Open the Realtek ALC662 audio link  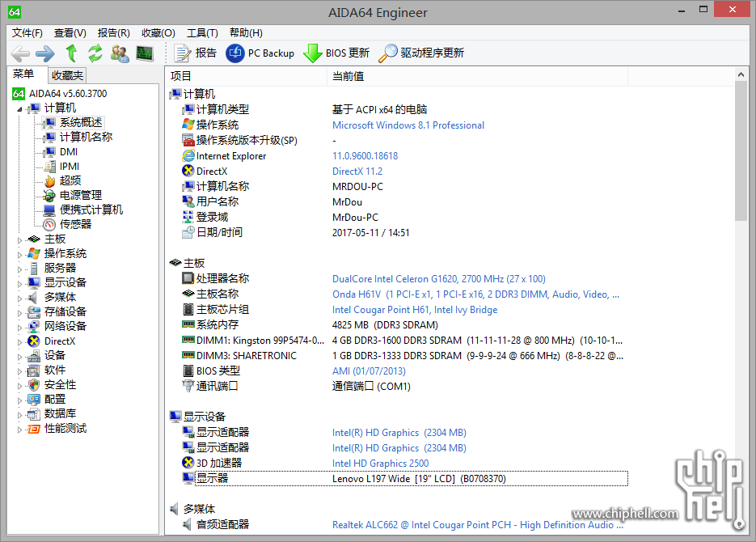pyautogui.click(x=478, y=525)
